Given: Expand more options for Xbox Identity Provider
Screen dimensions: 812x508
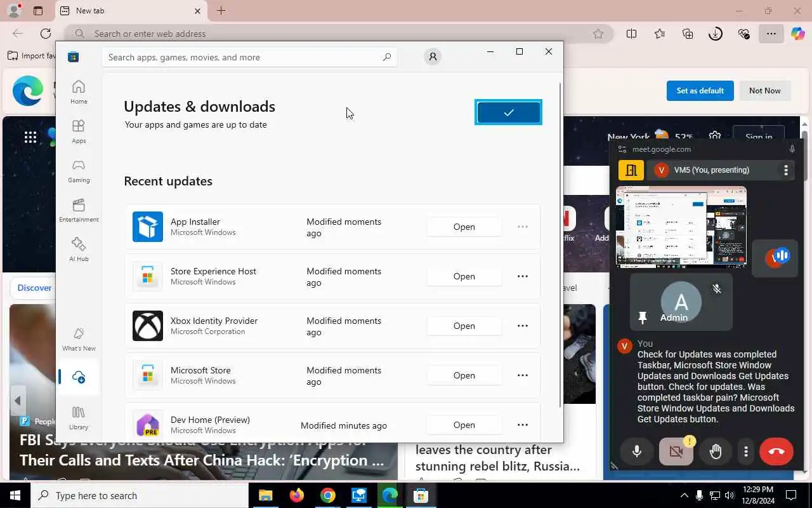Looking at the screenshot, I should (x=523, y=326).
